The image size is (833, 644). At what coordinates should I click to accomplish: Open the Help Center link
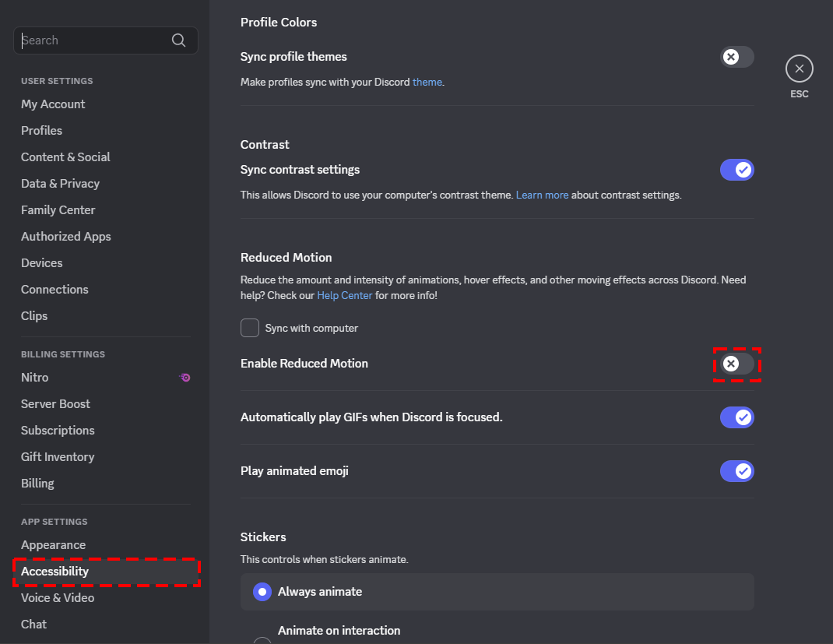pyautogui.click(x=345, y=294)
